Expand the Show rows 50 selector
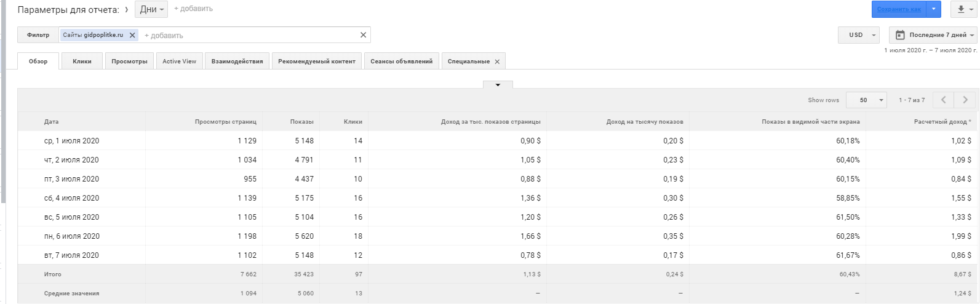 tap(866, 100)
